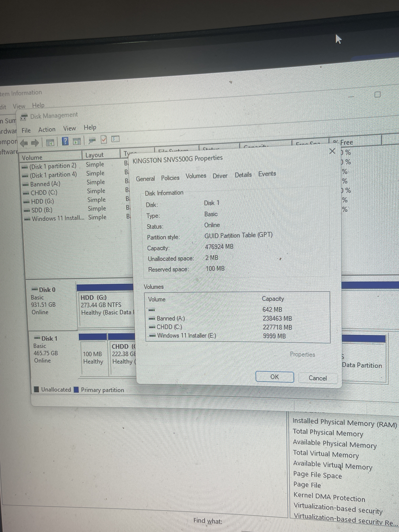Open the Action menu in Disk Management
This screenshot has height=532, width=399.
[x=47, y=130]
